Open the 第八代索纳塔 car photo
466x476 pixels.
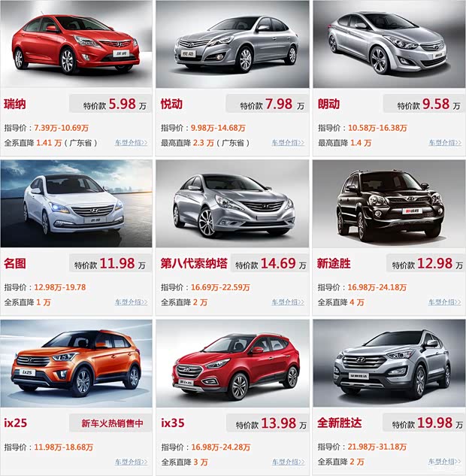coord(232,203)
